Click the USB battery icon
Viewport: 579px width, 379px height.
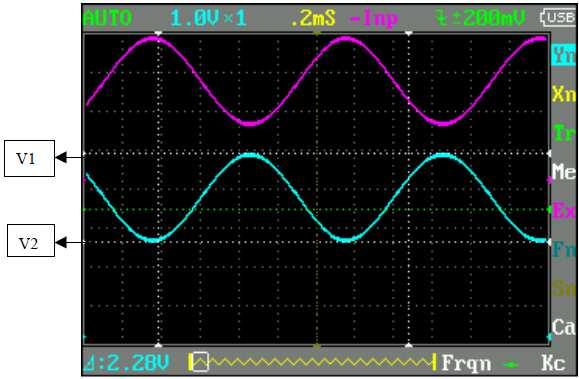coord(558,17)
